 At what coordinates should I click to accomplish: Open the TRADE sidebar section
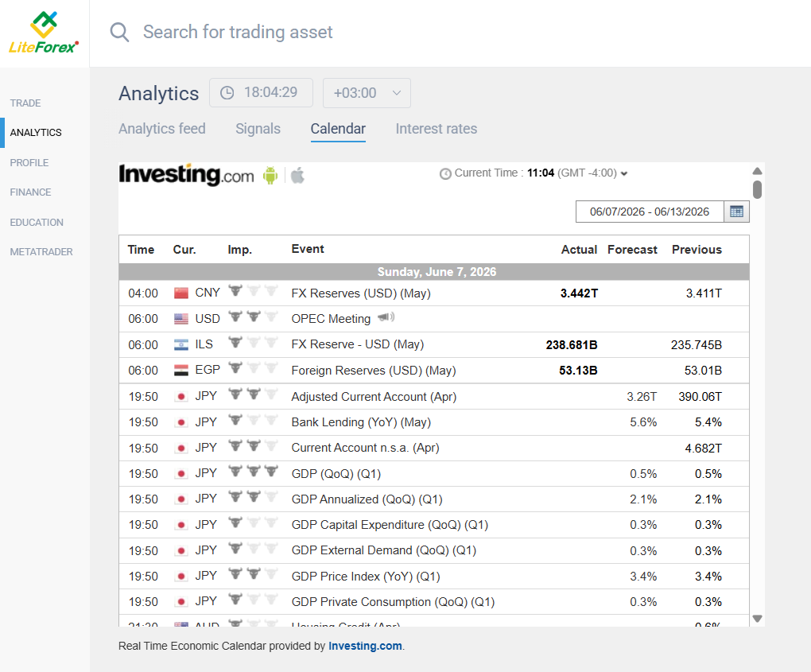[x=25, y=103]
